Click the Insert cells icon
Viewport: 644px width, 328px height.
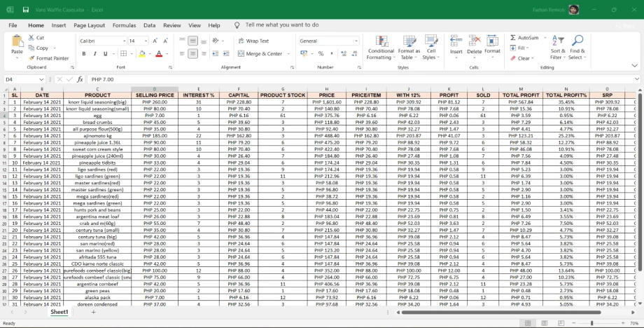[456, 41]
